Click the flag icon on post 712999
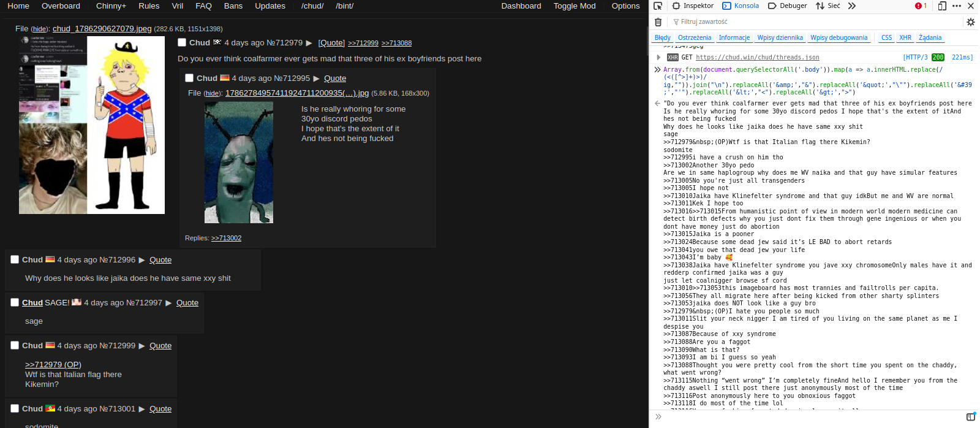Image resolution: width=980 pixels, height=428 pixels. 50,345
